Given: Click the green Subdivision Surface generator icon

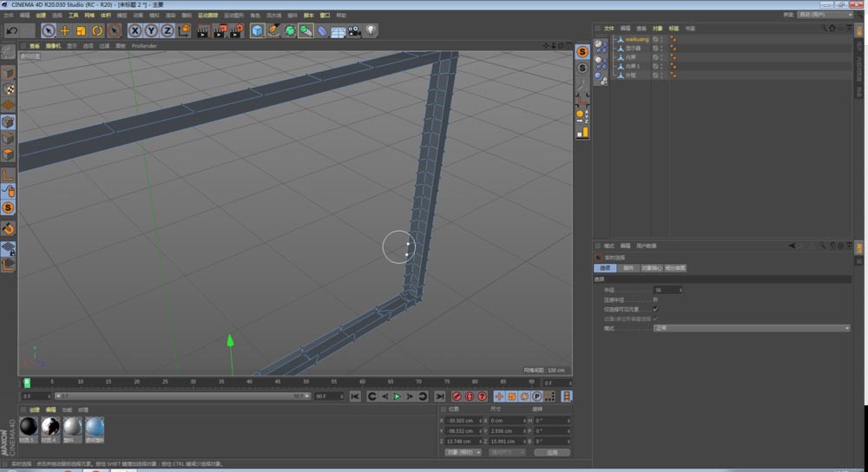Looking at the screenshot, I should (290, 30).
